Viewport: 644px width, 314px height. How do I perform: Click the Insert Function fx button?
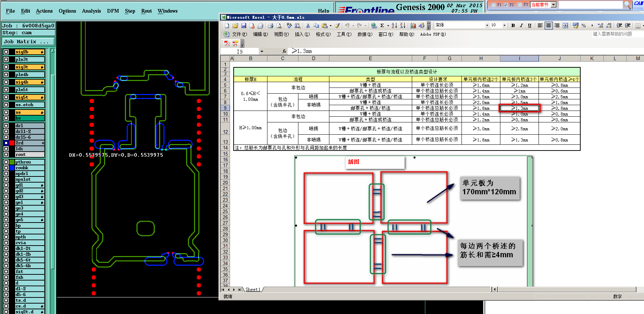point(284,51)
